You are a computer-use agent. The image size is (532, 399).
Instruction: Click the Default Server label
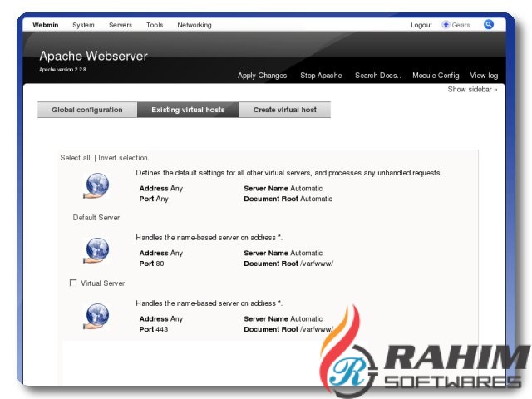click(x=96, y=218)
